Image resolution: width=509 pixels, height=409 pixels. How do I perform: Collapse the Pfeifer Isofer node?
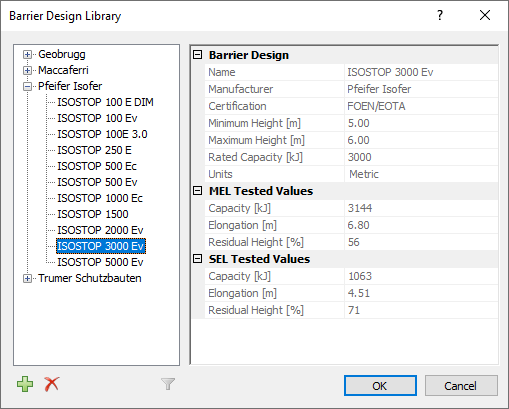coord(27,86)
